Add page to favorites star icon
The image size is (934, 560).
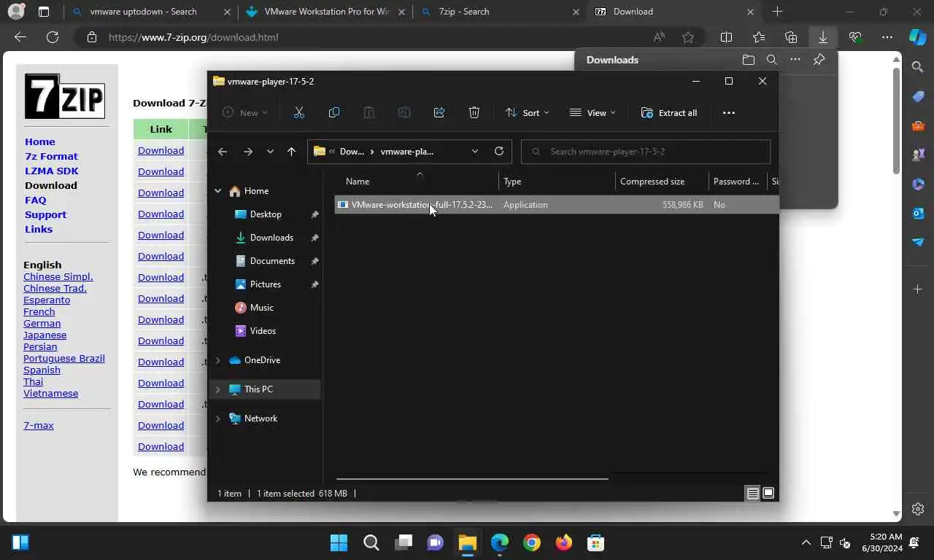pyautogui.click(x=688, y=37)
